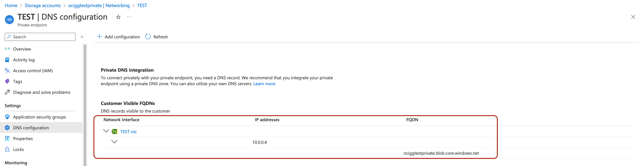
Task: Click the Add configuration plus icon
Action: [x=99, y=37]
